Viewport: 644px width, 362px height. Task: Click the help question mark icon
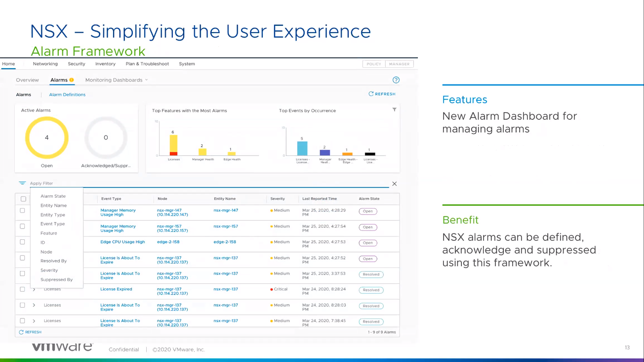tap(396, 80)
